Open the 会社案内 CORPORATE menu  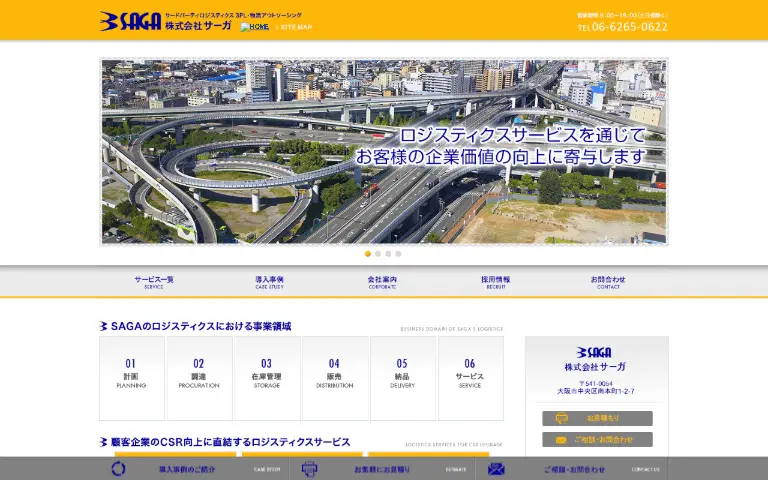tap(383, 282)
